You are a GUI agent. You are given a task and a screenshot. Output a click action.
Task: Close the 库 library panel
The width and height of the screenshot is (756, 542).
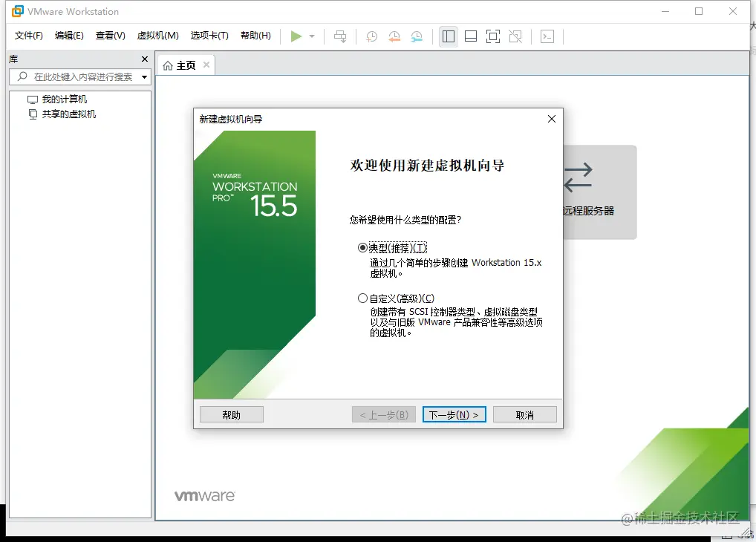145,59
